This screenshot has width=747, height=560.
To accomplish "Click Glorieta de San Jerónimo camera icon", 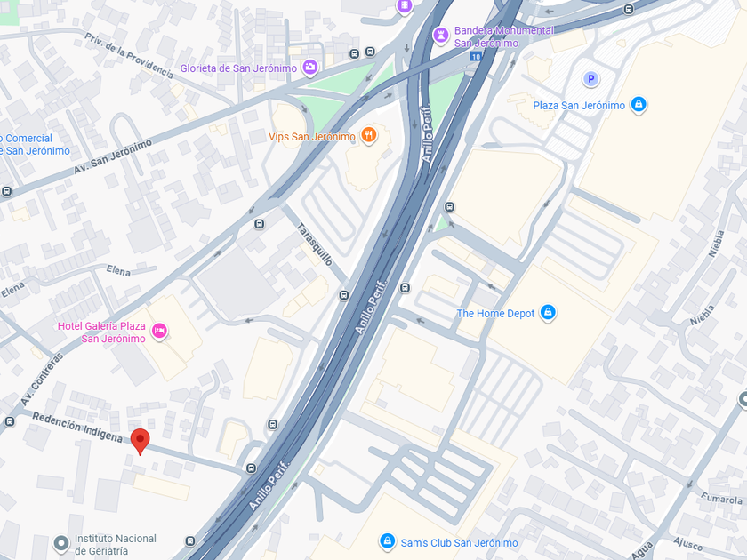I will pyautogui.click(x=310, y=68).
